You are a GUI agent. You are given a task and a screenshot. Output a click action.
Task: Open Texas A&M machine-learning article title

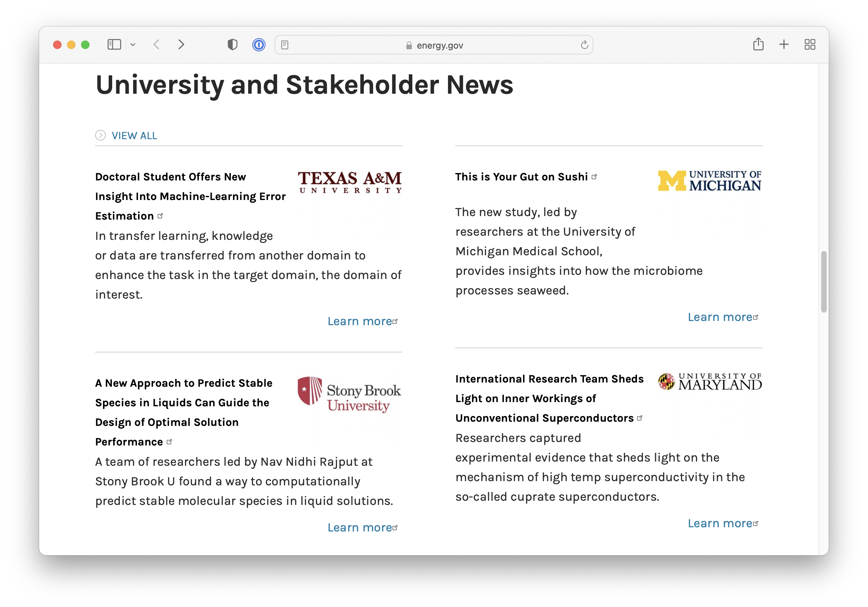tap(190, 196)
